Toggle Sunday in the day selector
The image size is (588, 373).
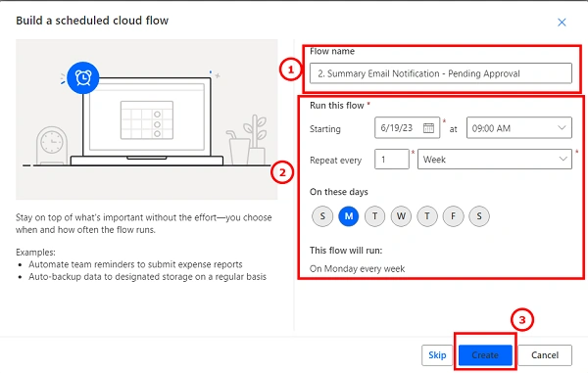[x=322, y=216]
